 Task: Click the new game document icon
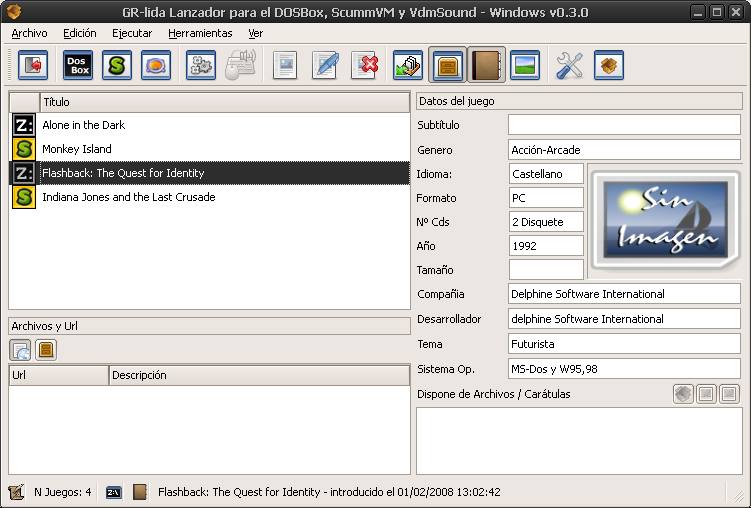coord(286,66)
